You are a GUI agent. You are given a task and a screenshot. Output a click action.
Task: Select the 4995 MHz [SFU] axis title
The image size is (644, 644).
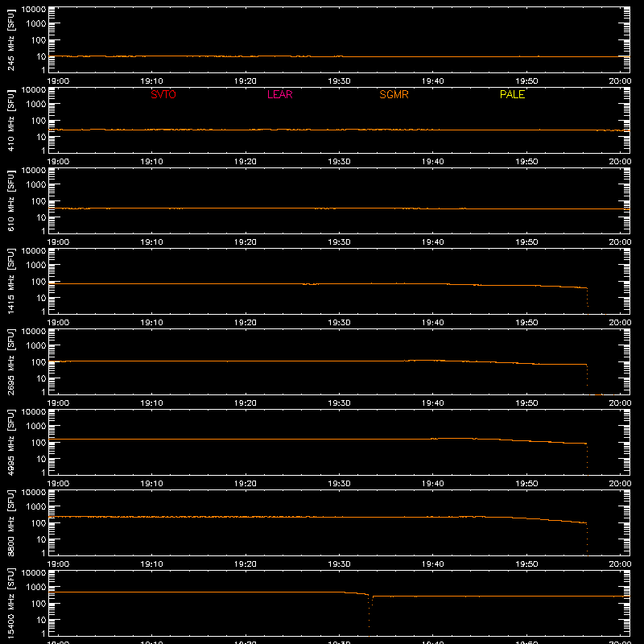point(11,442)
